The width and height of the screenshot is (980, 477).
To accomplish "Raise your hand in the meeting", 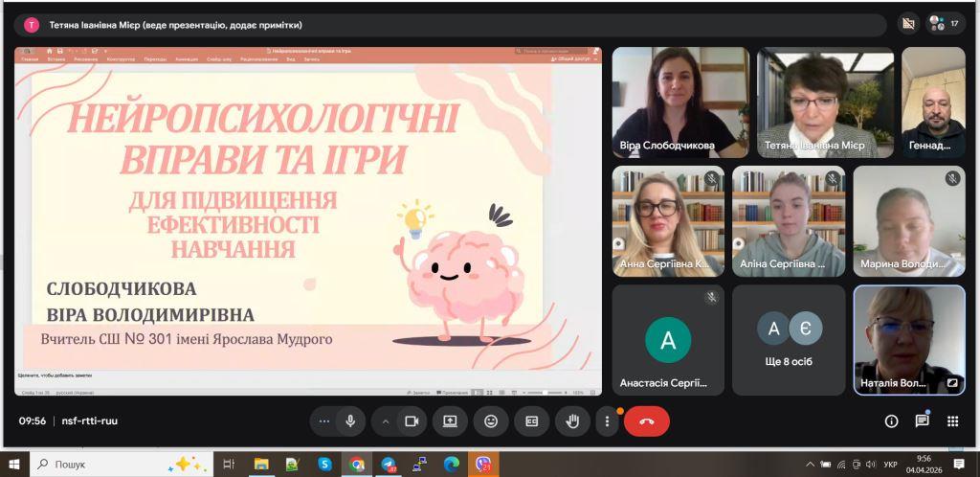I will (572, 421).
